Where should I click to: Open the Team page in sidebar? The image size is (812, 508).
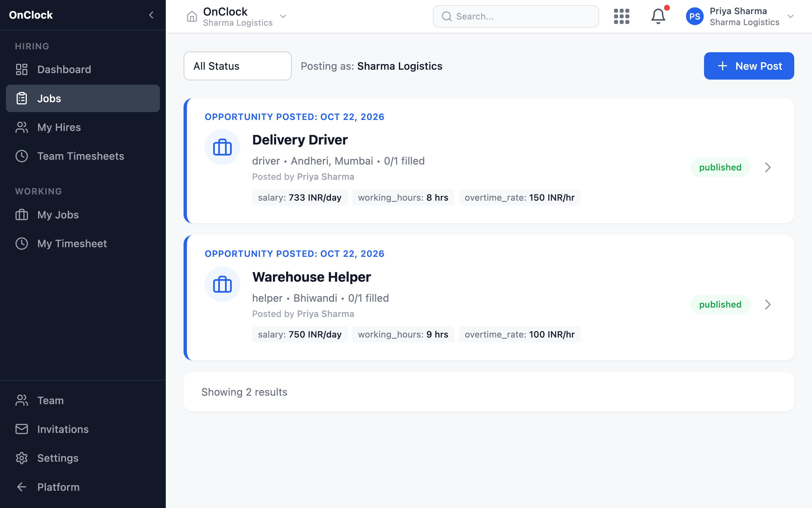[x=83, y=400]
